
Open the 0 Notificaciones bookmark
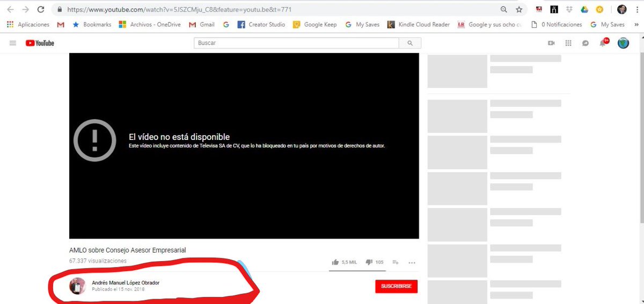tap(557, 24)
